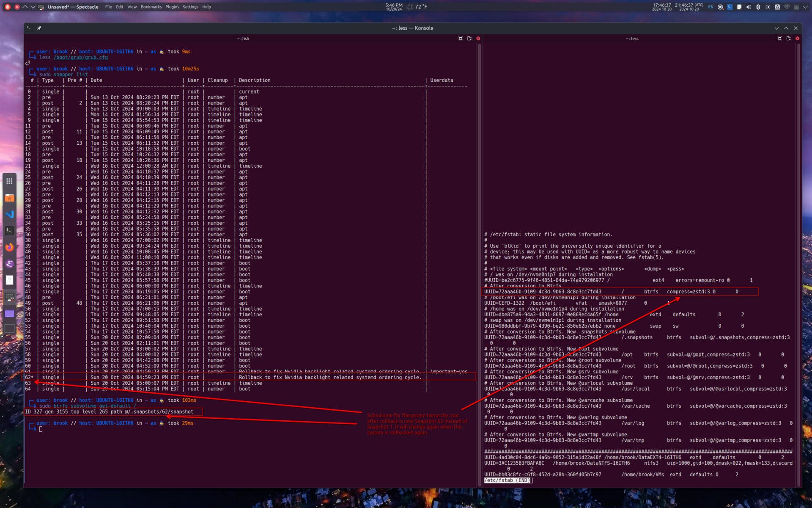Viewport: 812px width, 508px height.
Task: Click the 'Description' column header in snapper list
Action: [x=255, y=80]
